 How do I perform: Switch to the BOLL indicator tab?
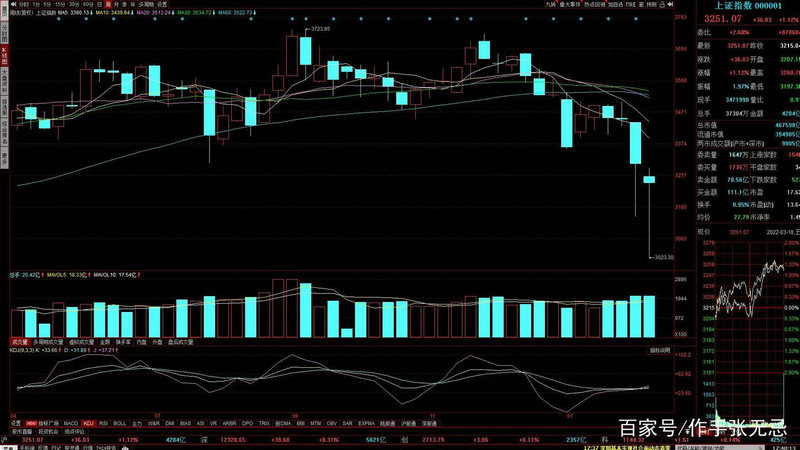click(121, 423)
